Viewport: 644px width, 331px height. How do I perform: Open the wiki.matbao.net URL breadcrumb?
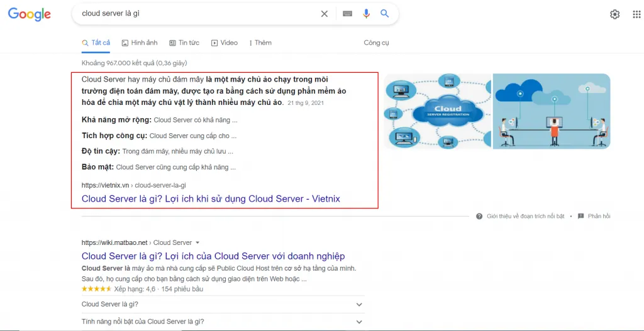136,242
